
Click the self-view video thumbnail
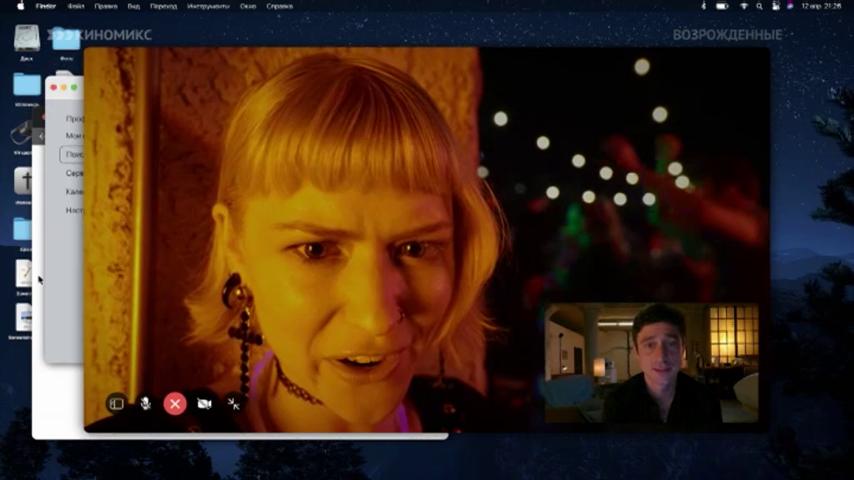(651, 363)
